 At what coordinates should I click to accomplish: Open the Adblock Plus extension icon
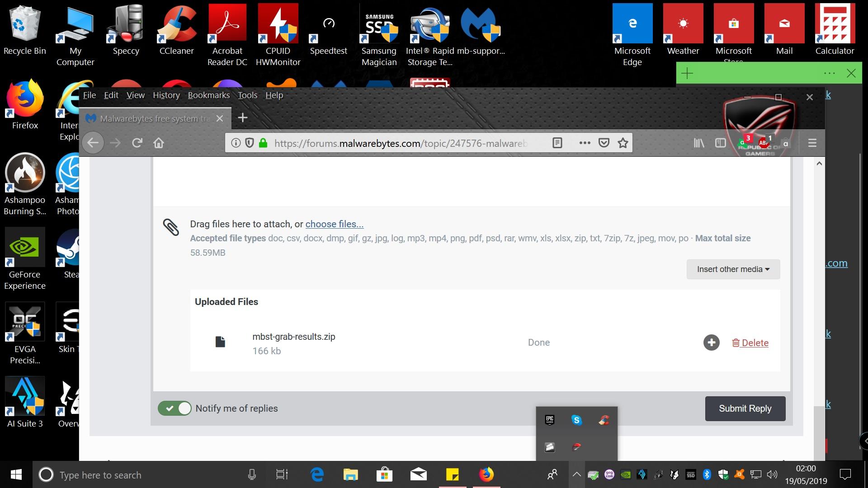764,143
